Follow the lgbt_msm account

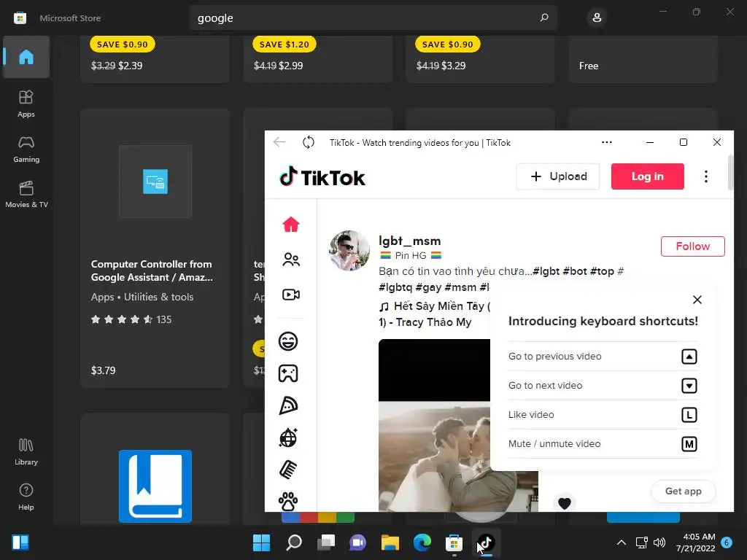pyautogui.click(x=693, y=246)
